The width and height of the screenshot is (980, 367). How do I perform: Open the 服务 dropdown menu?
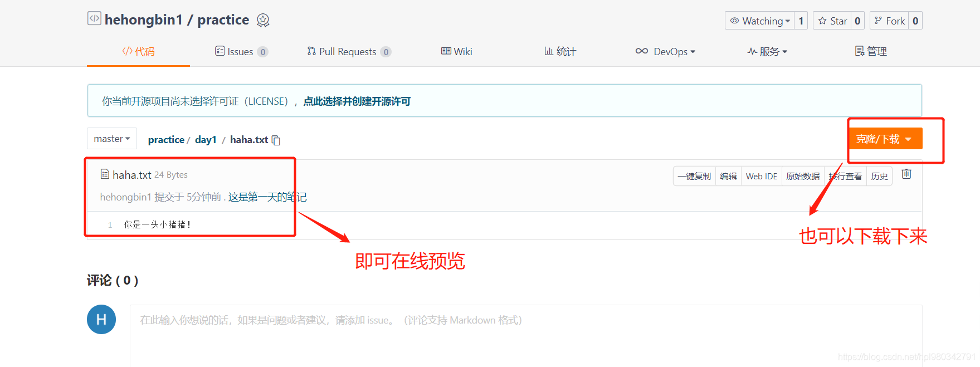point(767,51)
